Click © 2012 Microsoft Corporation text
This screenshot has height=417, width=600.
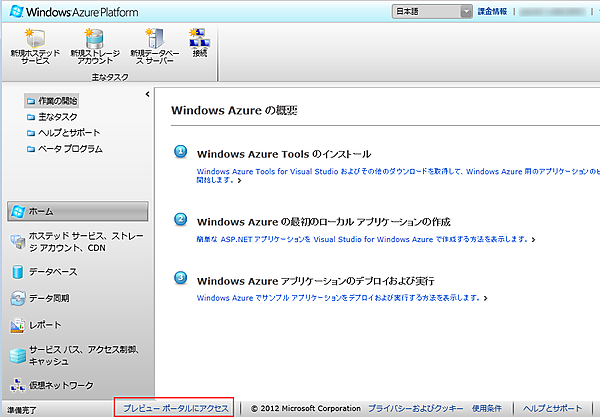(306, 409)
